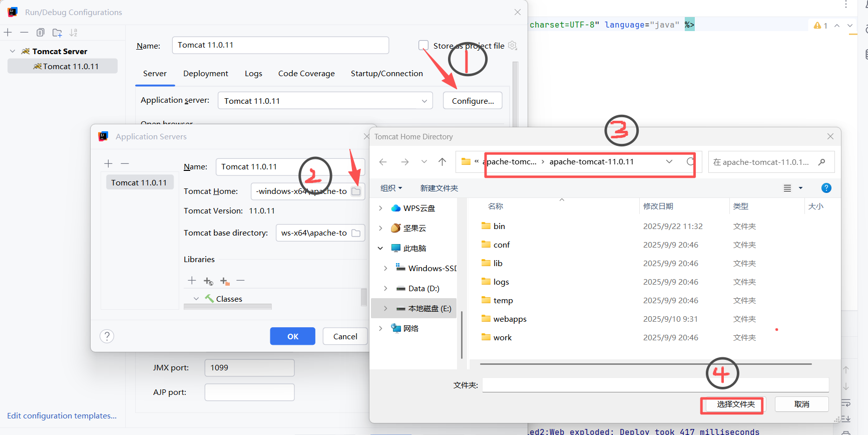
Task: Collapse the Tomcat Server tree node
Action: (13, 51)
